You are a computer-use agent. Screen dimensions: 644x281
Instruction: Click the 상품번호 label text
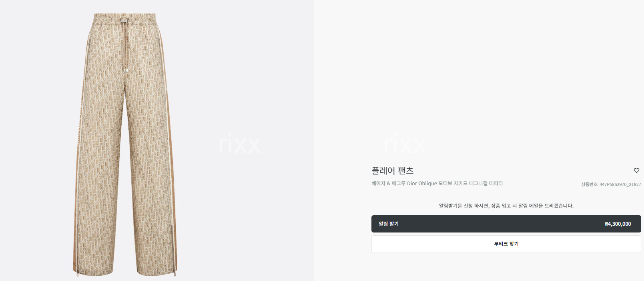[590, 184]
